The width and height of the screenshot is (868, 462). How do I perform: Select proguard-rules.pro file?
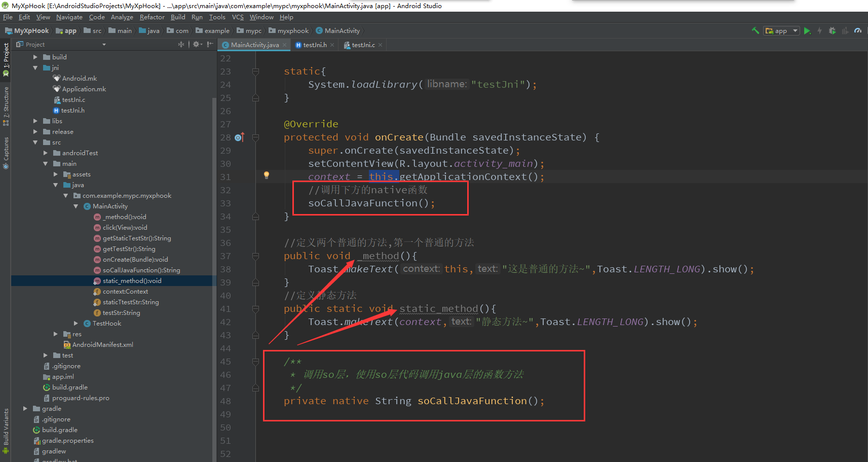click(x=81, y=398)
